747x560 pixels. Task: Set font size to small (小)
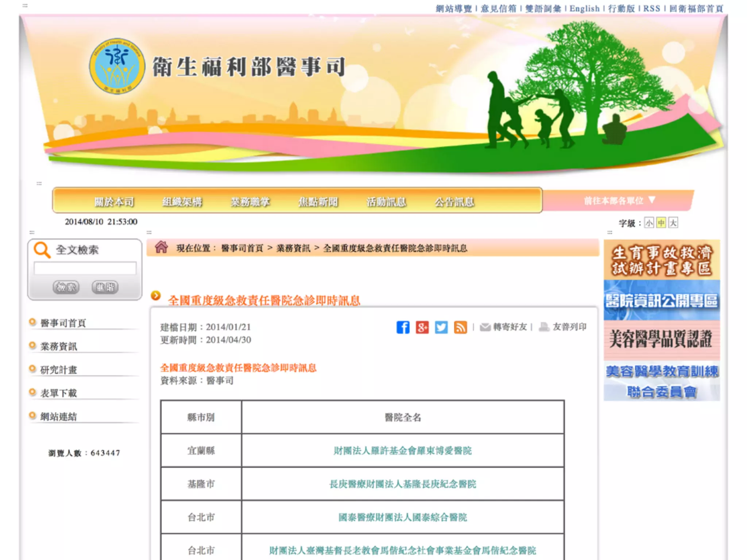[649, 223]
